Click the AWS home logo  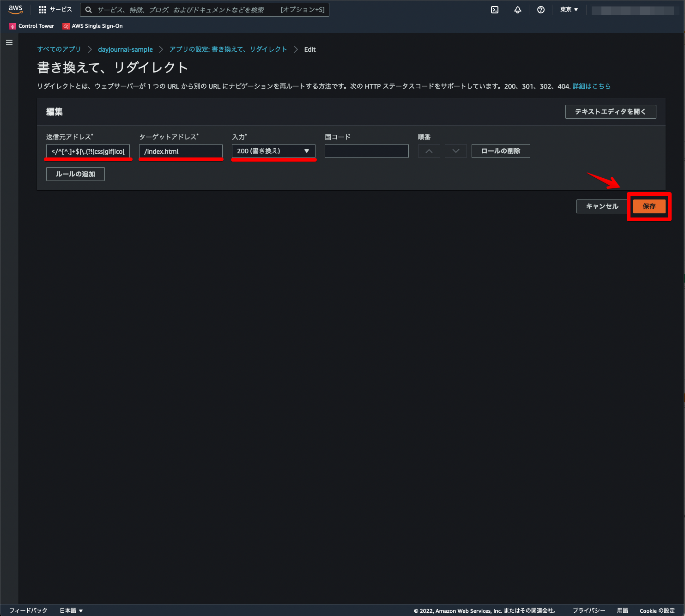pyautogui.click(x=15, y=9)
